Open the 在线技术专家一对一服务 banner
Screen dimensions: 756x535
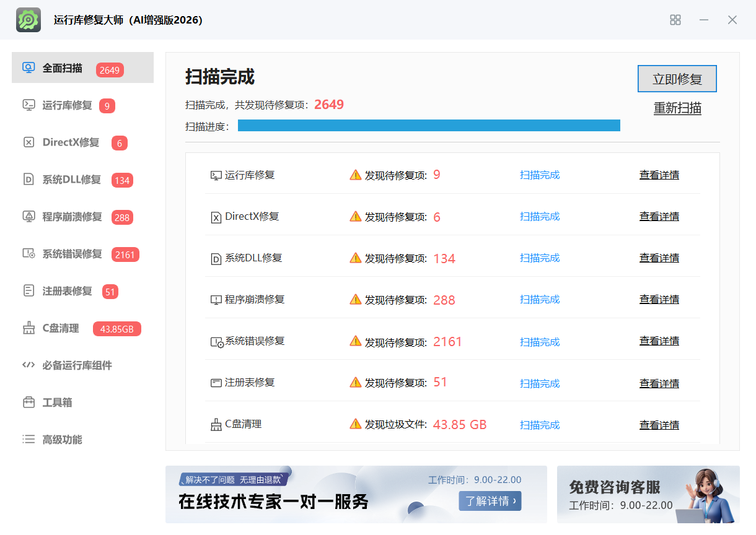[x=356, y=494]
